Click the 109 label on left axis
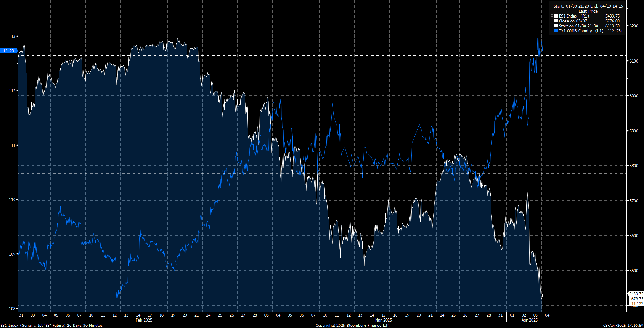This screenshot has width=644, height=328. click(x=12, y=254)
